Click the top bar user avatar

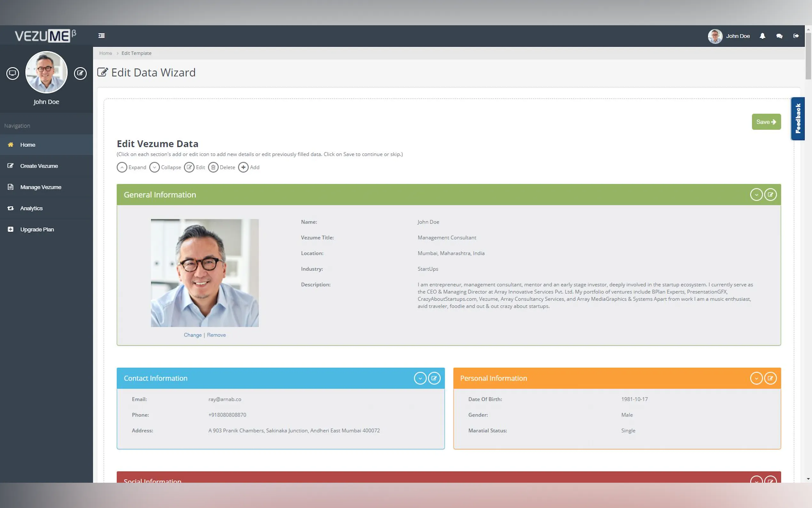click(715, 36)
